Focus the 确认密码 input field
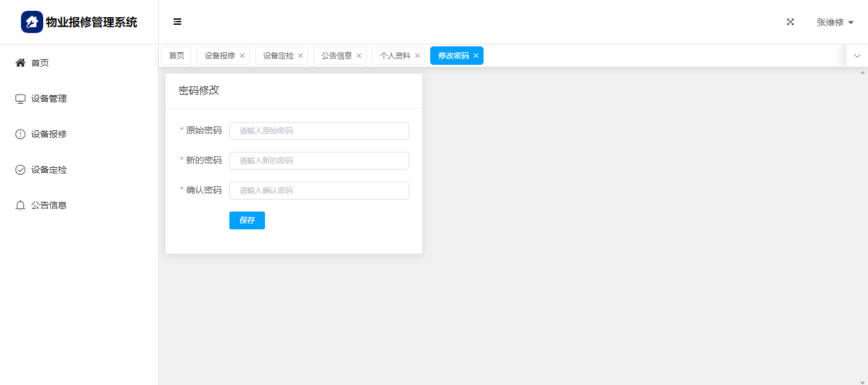This screenshot has width=868, height=385. point(319,191)
